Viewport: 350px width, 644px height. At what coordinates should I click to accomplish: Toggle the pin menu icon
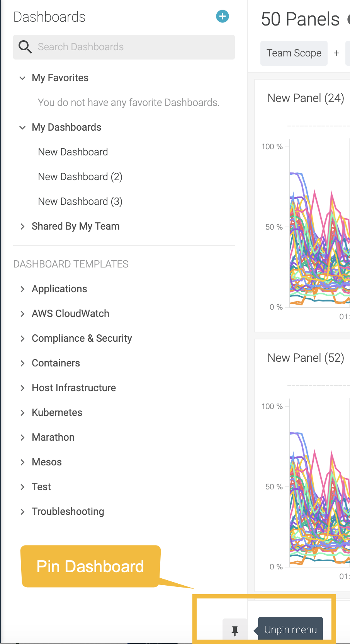234,631
